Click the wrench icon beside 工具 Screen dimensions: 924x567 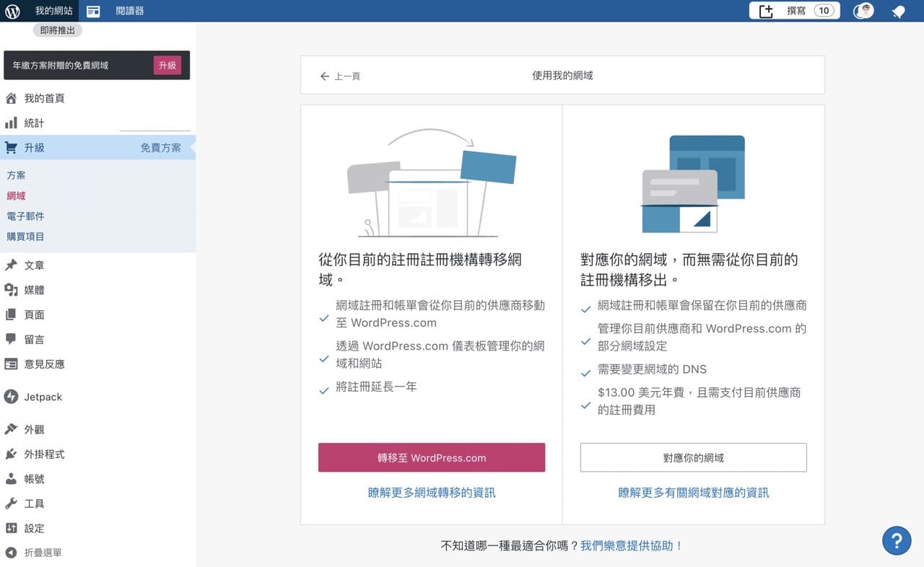click(x=11, y=504)
